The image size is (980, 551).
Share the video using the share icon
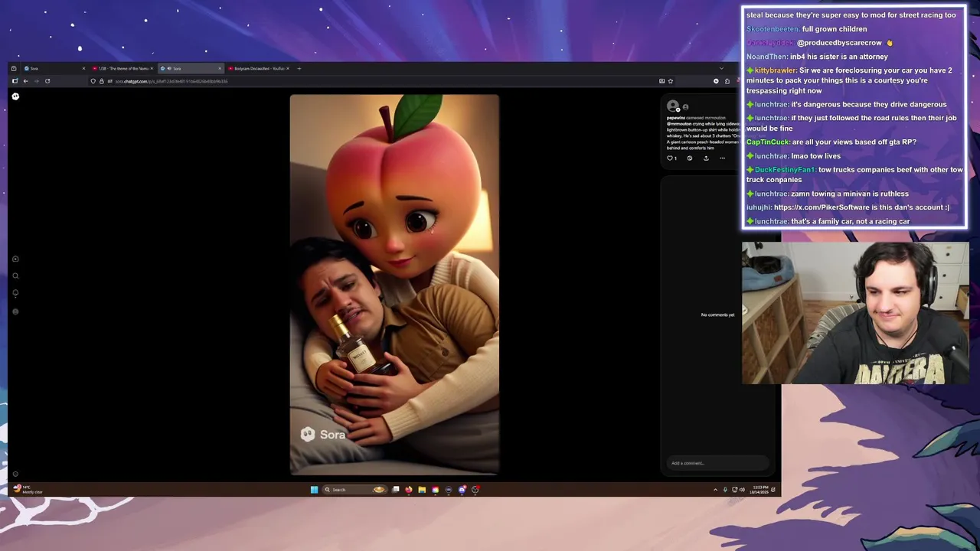[706, 158]
